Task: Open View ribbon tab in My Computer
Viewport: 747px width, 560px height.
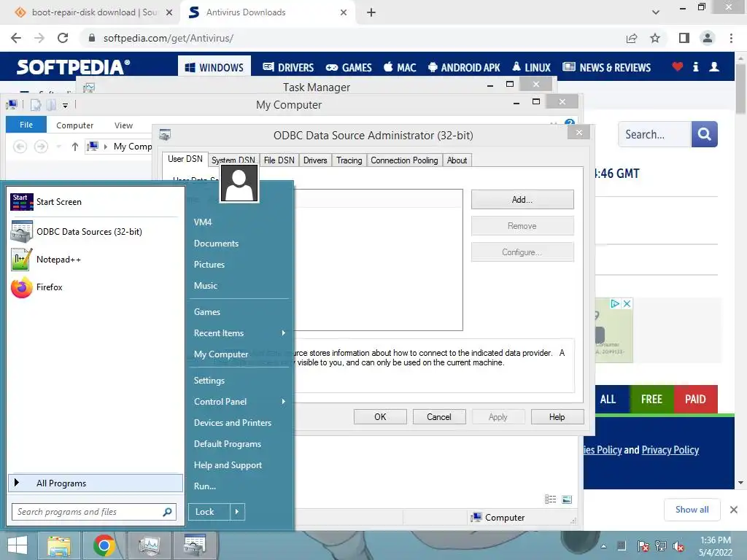Action: pyautogui.click(x=123, y=125)
